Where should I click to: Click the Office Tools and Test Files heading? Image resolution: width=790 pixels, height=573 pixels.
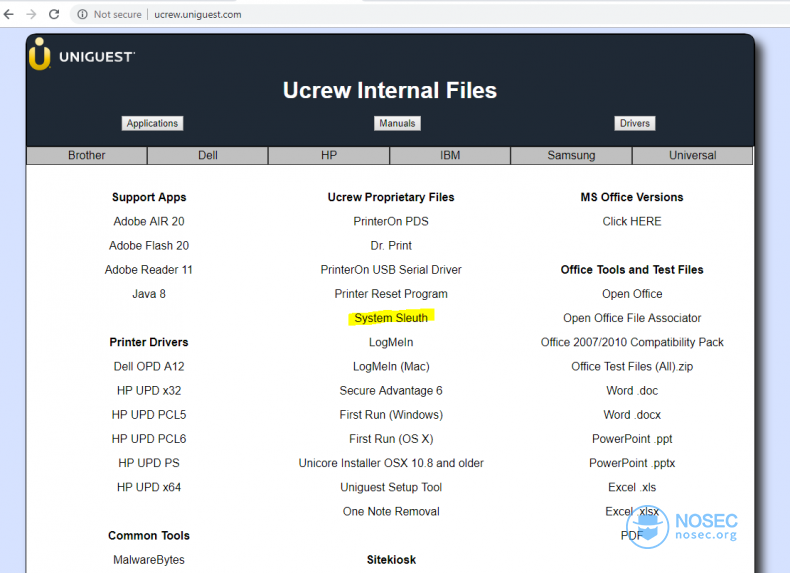pyautogui.click(x=632, y=270)
